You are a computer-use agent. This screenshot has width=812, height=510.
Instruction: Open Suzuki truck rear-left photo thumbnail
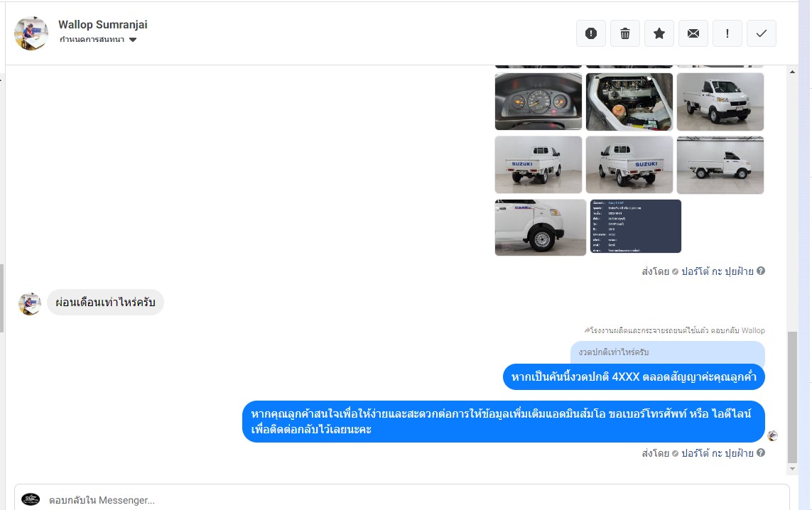[x=538, y=165]
